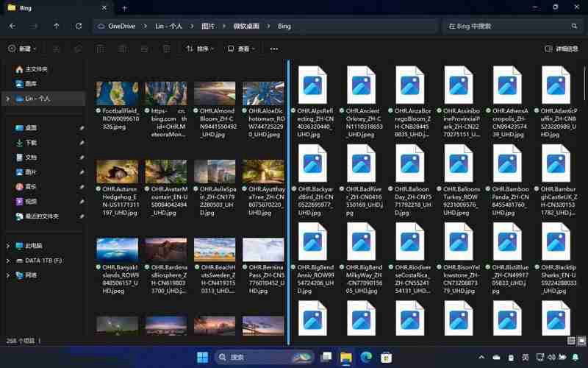Viewport: 588px width, 368px height.
Task: Open the 文档 documents quick access folder
Action: pyautogui.click(x=26, y=158)
